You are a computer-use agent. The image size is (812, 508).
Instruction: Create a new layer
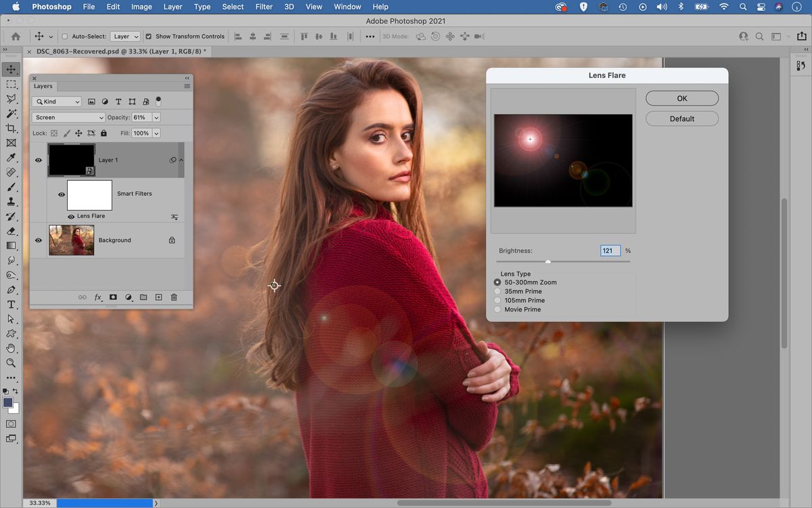[x=158, y=297]
